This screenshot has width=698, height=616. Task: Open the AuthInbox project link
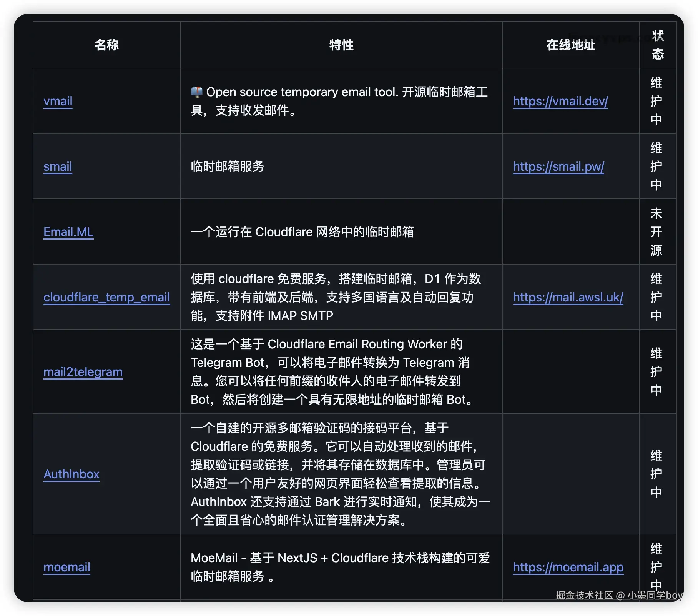click(71, 474)
